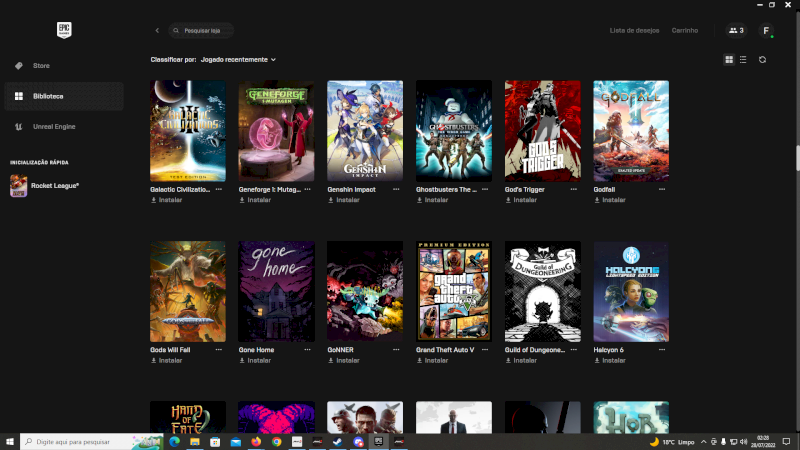Viewport: 800px width, 450px height.
Task: Open Unreal Engine in the sidebar
Action: [x=53, y=126]
